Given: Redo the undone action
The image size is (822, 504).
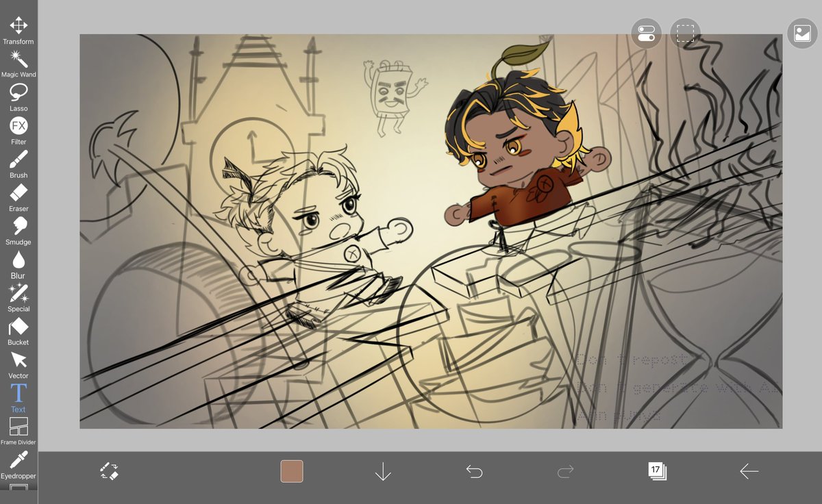Looking at the screenshot, I should click(x=565, y=471).
